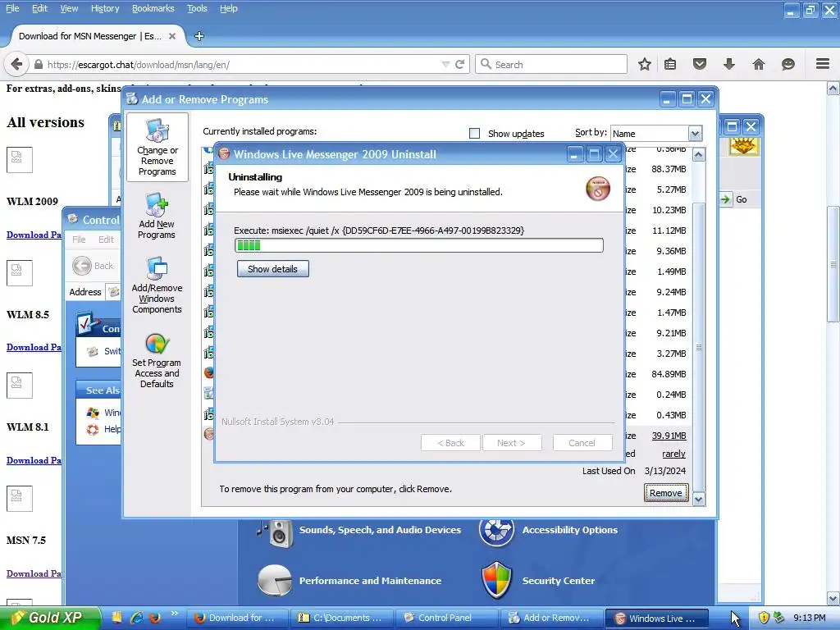Click the 84.89MB size entry
This screenshot has width=840, height=630.
click(669, 374)
